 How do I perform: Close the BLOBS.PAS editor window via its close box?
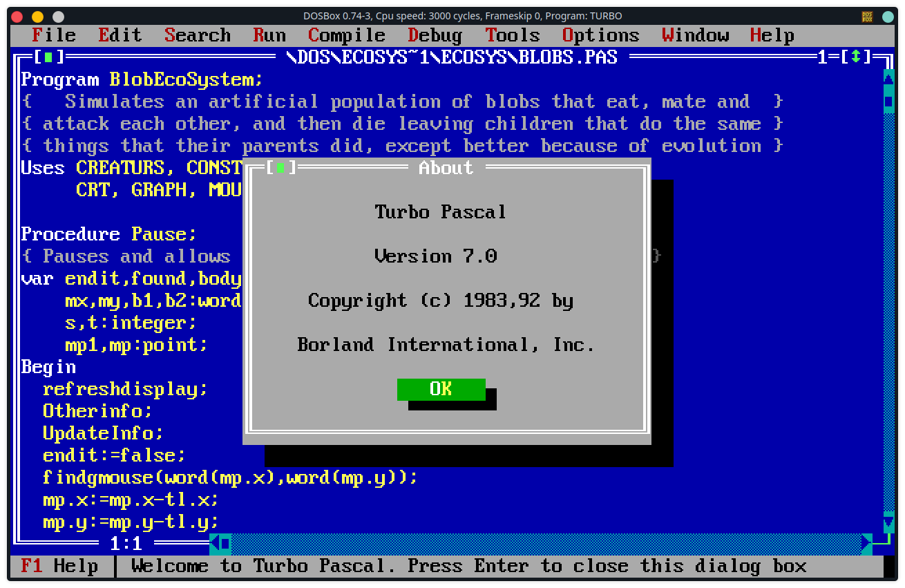point(49,57)
